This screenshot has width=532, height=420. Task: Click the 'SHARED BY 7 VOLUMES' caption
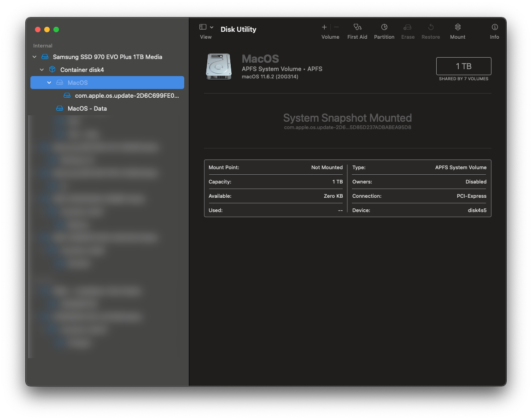[463, 79]
